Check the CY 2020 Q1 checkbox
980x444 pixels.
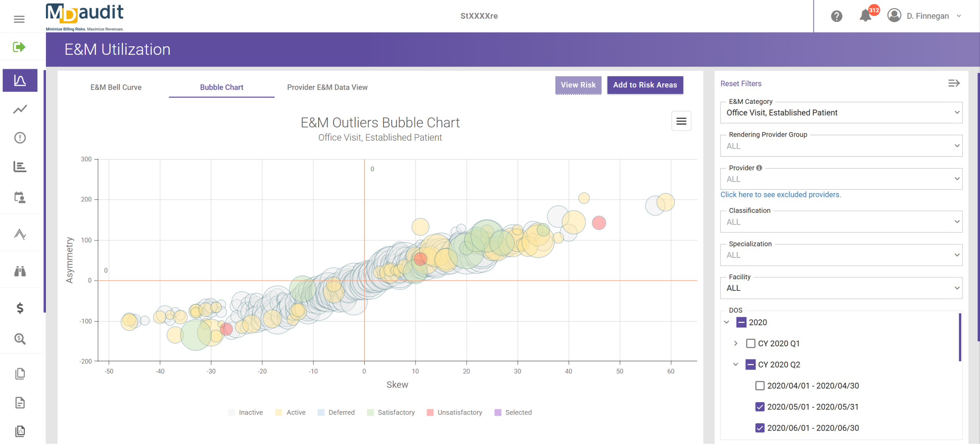(750, 343)
